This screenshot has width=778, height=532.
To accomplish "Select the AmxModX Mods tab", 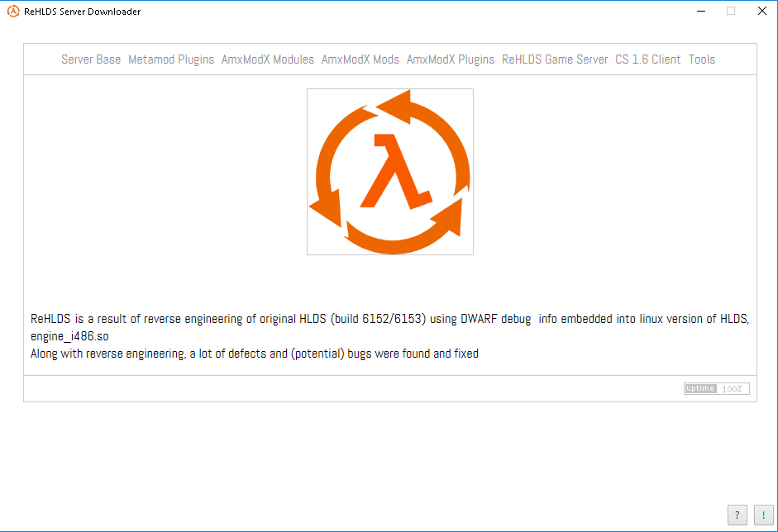I will [x=360, y=59].
